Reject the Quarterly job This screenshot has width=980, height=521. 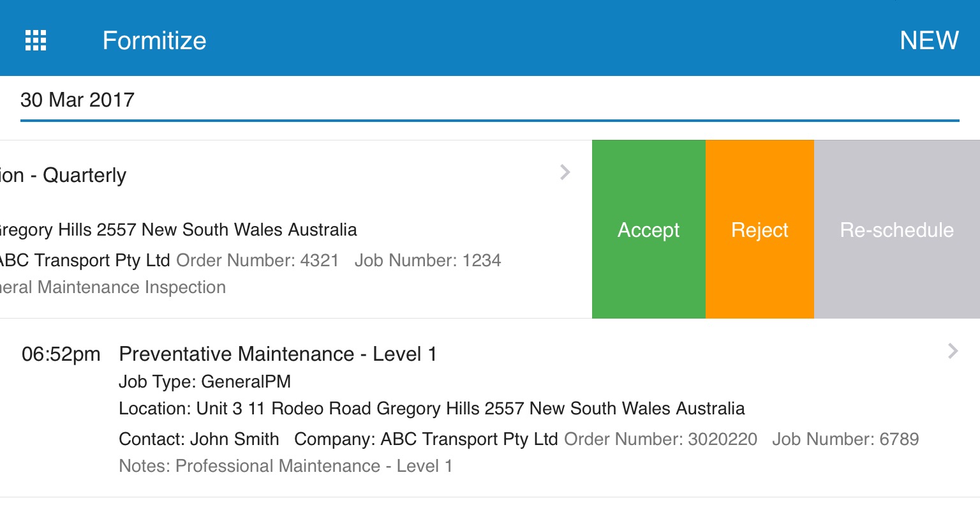tap(760, 229)
